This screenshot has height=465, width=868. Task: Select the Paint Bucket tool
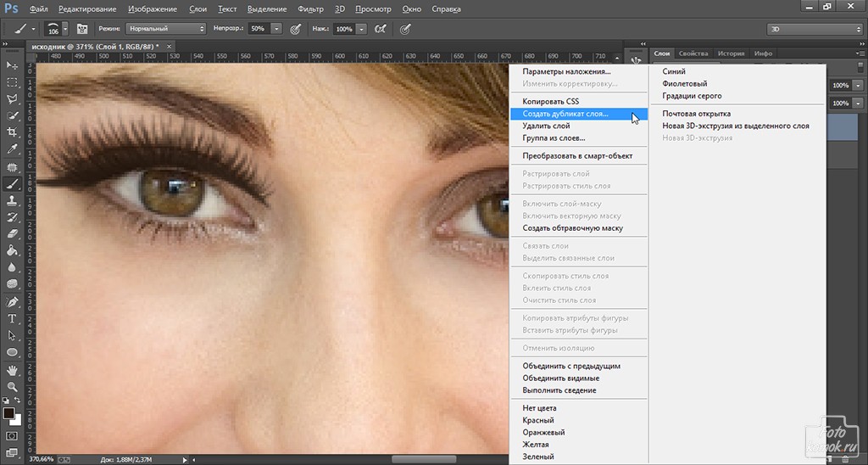12,250
